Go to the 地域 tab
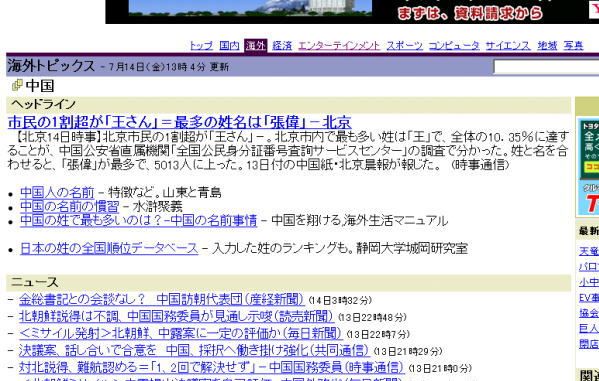The width and height of the screenshot is (599, 381). (547, 46)
